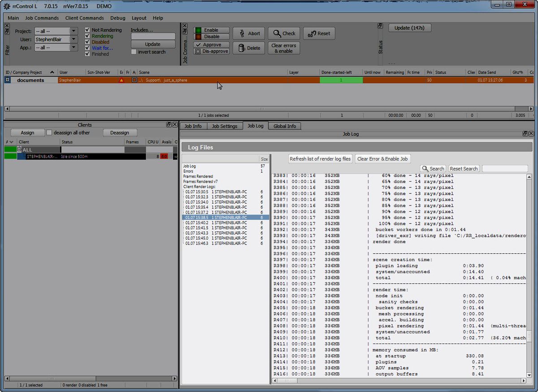The width and height of the screenshot is (538, 392).
Task: Click the Approve checkmark button
Action: coord(211,45)
